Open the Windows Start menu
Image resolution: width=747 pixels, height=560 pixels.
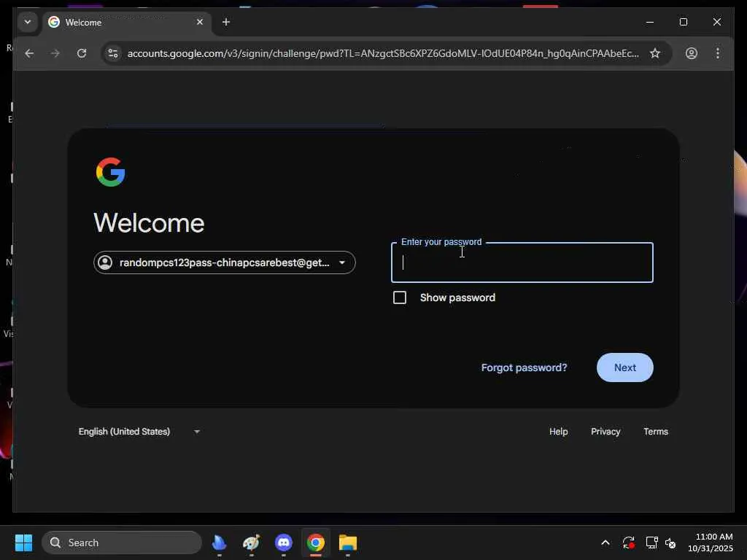coord(23,542)
